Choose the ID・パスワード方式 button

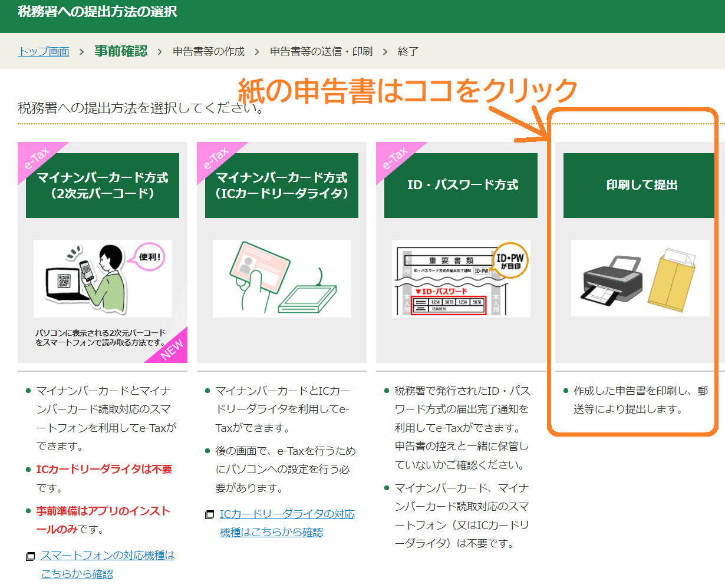click(x=461, y=186)
